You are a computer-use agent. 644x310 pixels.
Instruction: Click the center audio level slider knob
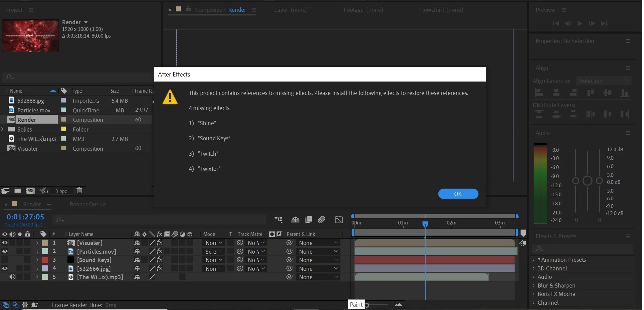point(587,181)
